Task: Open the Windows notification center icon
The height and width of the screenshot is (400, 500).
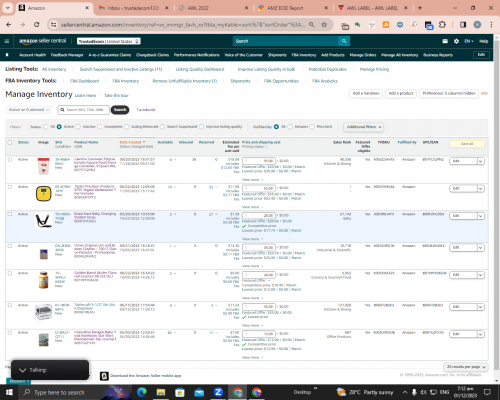Action: [487, 392]
